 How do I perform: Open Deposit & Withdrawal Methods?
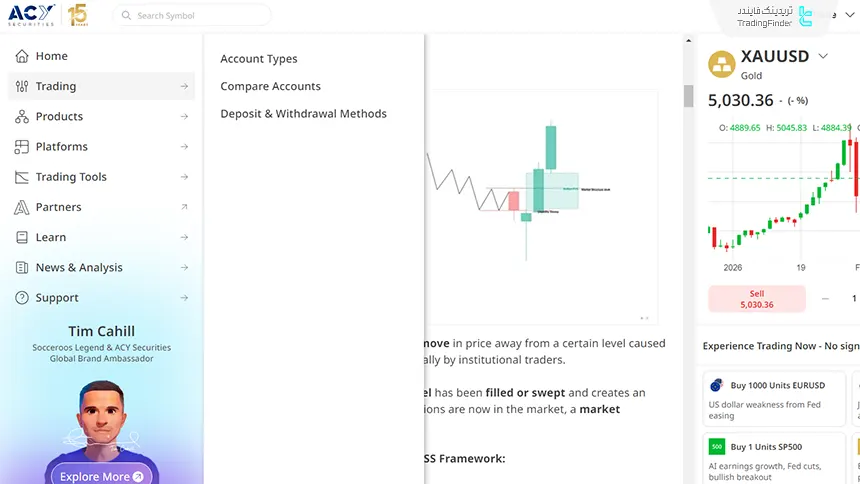[x=303, y=114]
